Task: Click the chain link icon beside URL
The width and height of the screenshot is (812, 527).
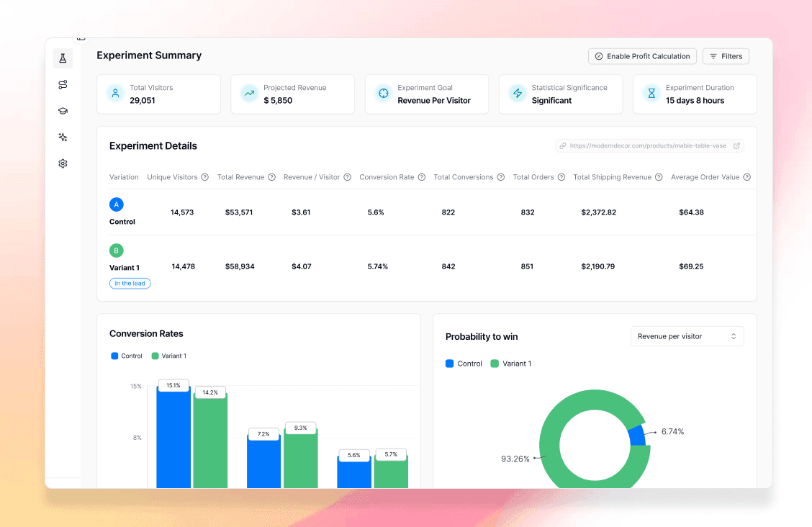Action: (563, 146)
